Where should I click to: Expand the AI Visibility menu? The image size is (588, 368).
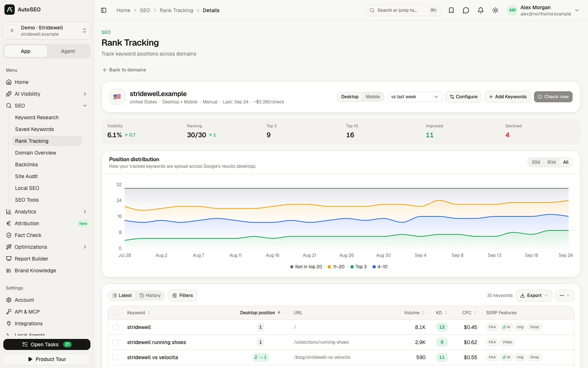[x=47, y=94]
